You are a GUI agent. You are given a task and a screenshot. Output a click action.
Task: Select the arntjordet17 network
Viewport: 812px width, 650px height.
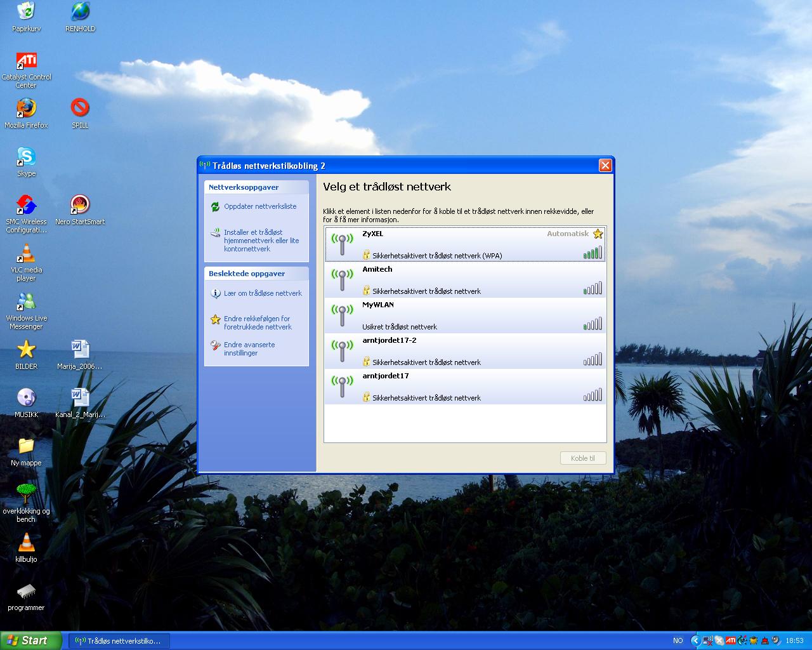pyautogui.click(x=466, y=387)
